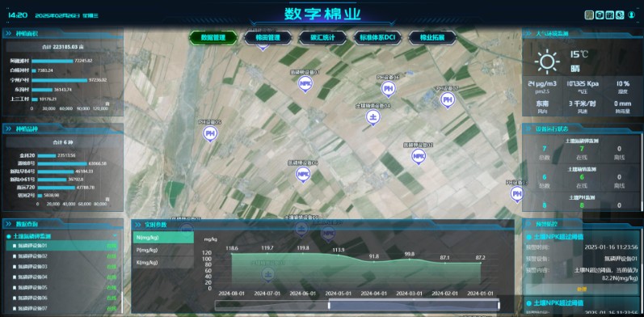Click double-arrow icon of 种植品种 panel
Image resolution: width=644 pixels, height=317 pixels.
tap(8, 129)
